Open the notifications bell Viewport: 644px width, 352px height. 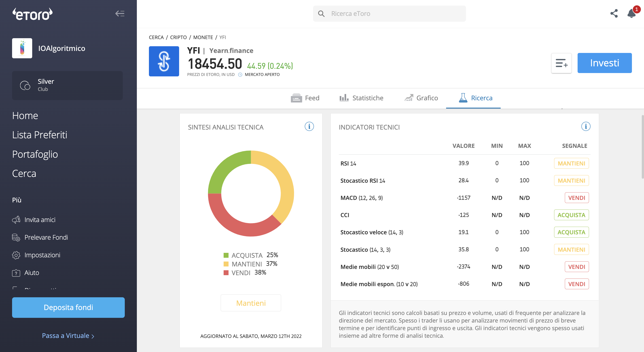pos(632,13)
